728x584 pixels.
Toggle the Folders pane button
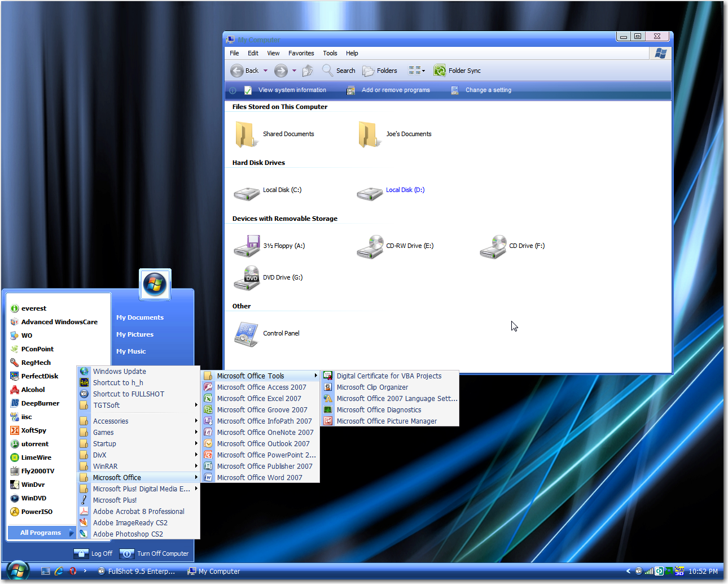point(380,71)
